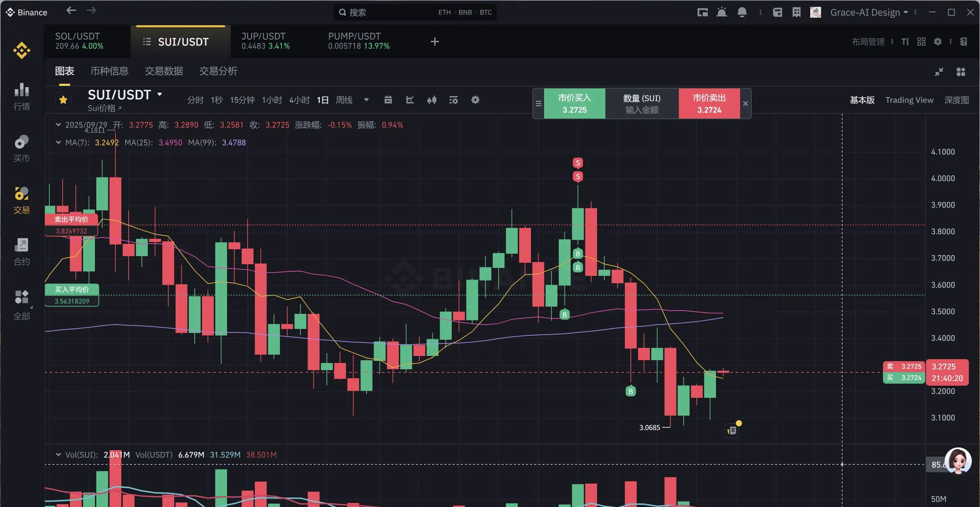The image size is (980, 507).
Task: Open notifications bell icon
Action: tap(741, 12)
